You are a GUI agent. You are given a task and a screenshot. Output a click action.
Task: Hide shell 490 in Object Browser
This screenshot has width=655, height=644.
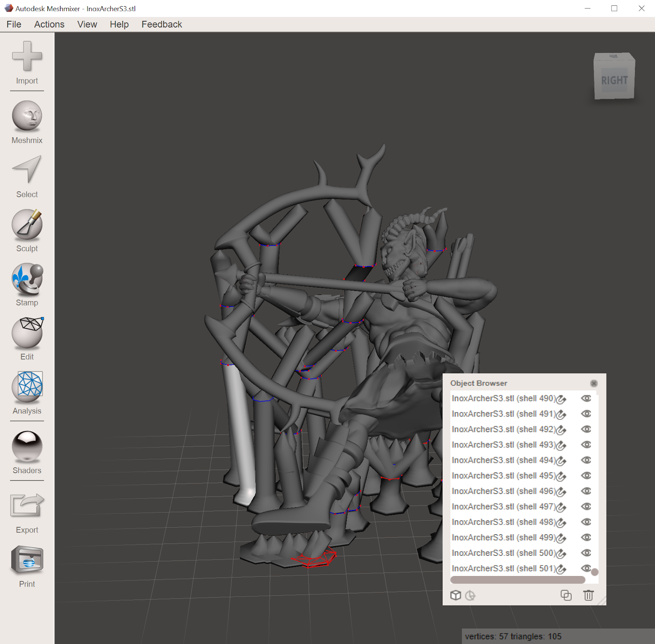(586, 399)
